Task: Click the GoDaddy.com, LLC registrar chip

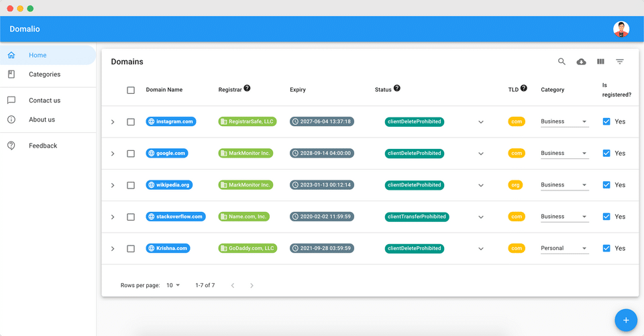Action: pyautogui.click(x=248, y=248)
